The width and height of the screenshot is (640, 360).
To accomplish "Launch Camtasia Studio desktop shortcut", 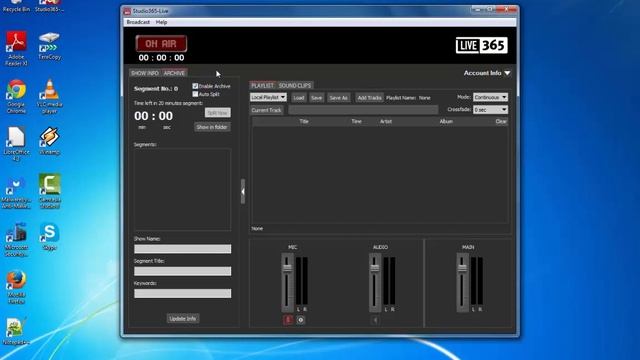I will 49,191.
